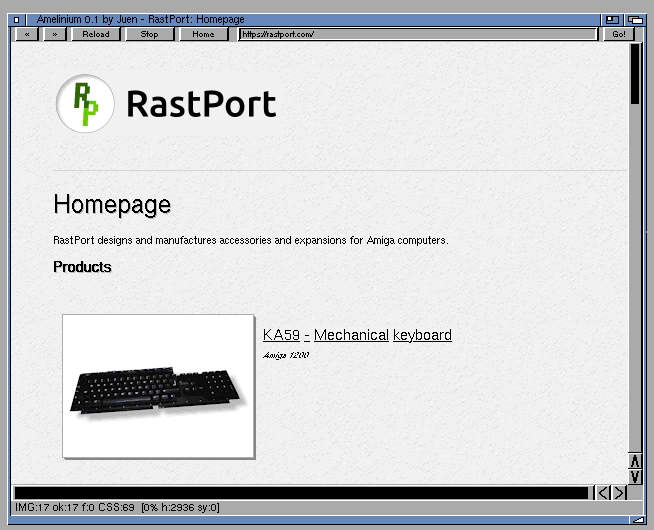Image resolution: width=654 pixels, height=530 pixels.
Task: Click the window close gadget in title bar
Action: tap(17, 20)
